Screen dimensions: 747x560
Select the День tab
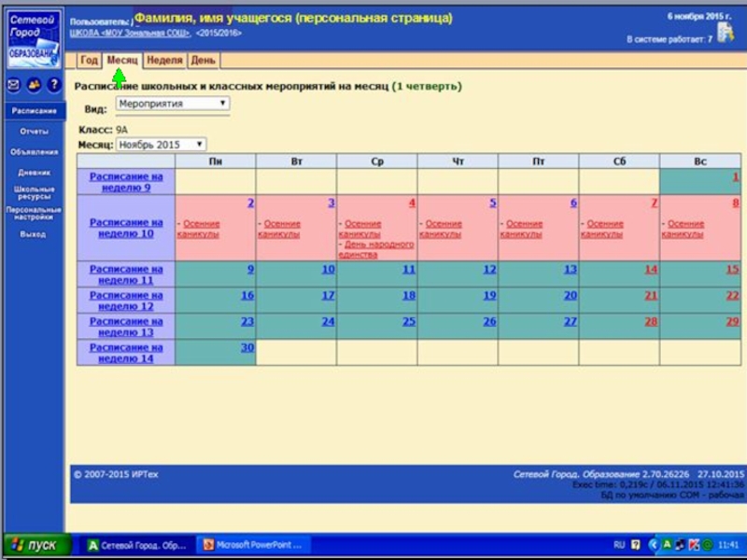pos(203,60)
